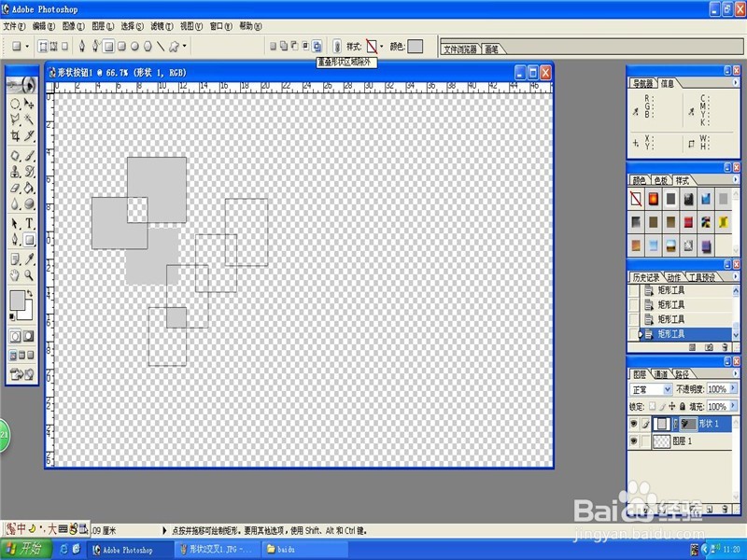Screen dimensions: 747x560
Task: Toggle Add To Shape Area button
Action: click(284, 46)
